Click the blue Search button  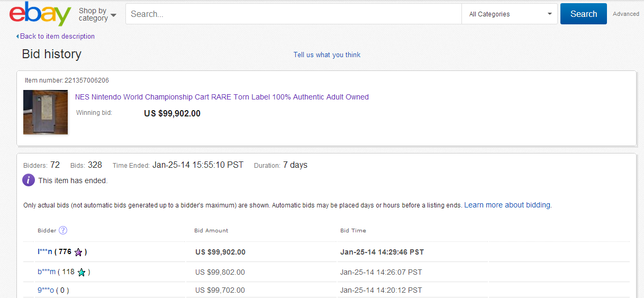[583, 14]
